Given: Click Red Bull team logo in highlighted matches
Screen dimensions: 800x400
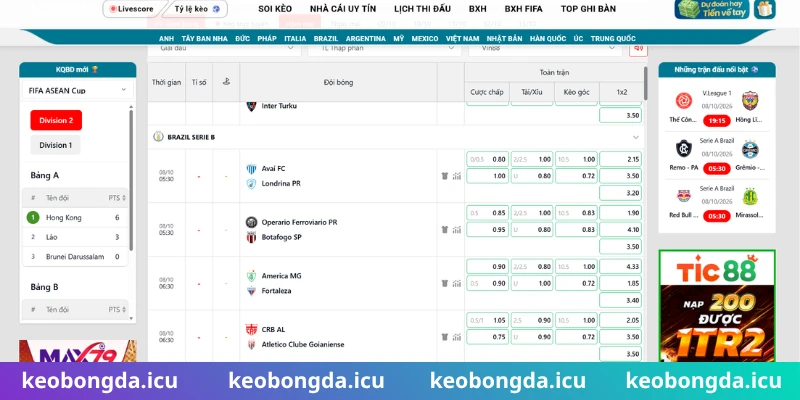Looking at the screenshot, I should tap(684, 196).
